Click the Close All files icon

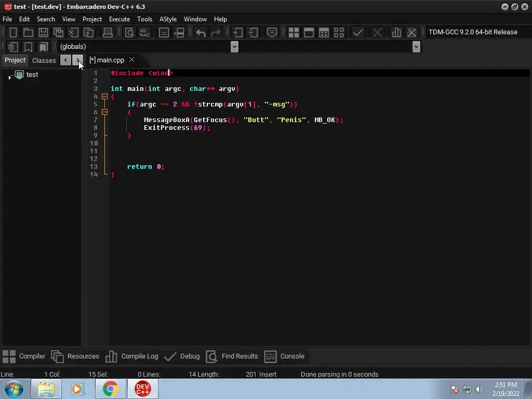click(88, 33)
